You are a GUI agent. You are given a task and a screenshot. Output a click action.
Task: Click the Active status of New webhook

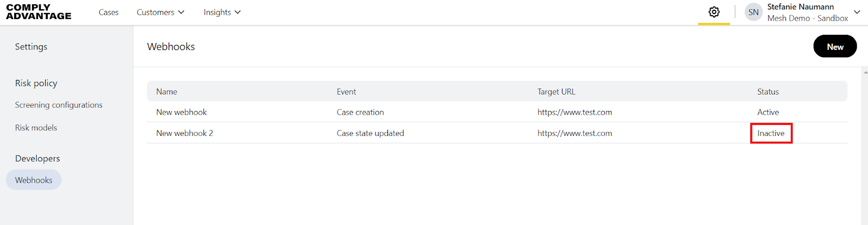coord(768,112)
